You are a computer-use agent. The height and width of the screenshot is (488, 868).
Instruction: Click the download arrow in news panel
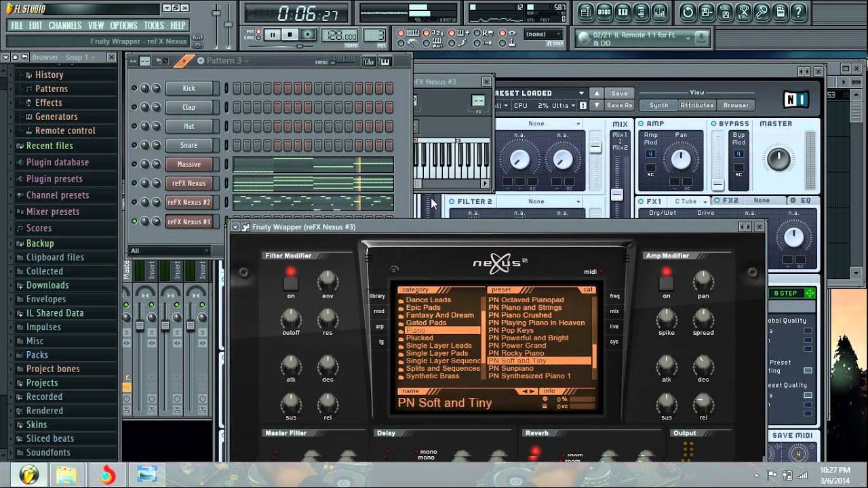click(x=701, y=38)
